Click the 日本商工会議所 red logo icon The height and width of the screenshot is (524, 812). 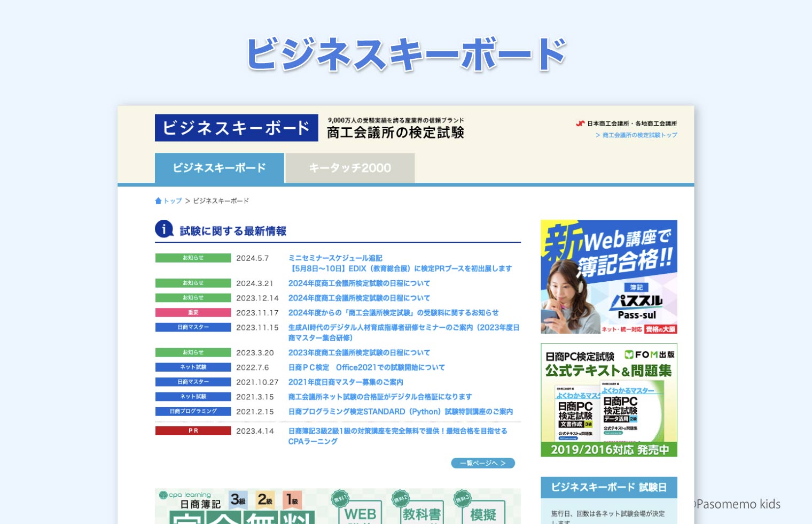click(580, 124)
